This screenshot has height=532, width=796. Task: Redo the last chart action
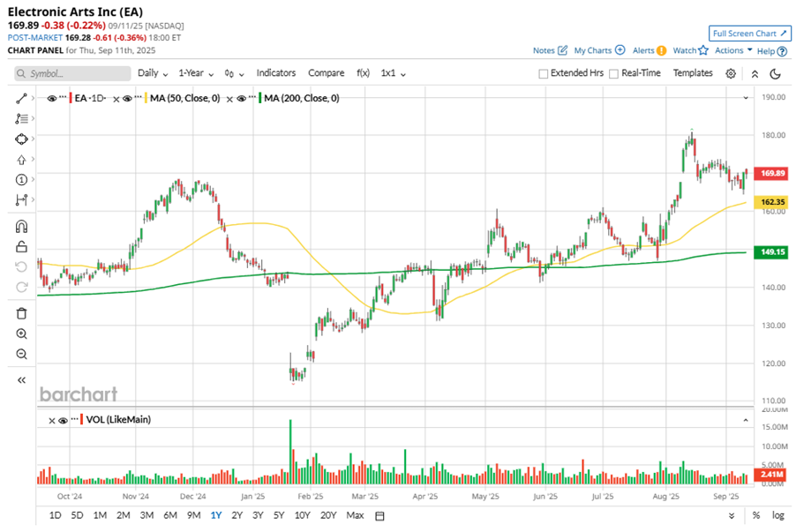coord(21,288)
